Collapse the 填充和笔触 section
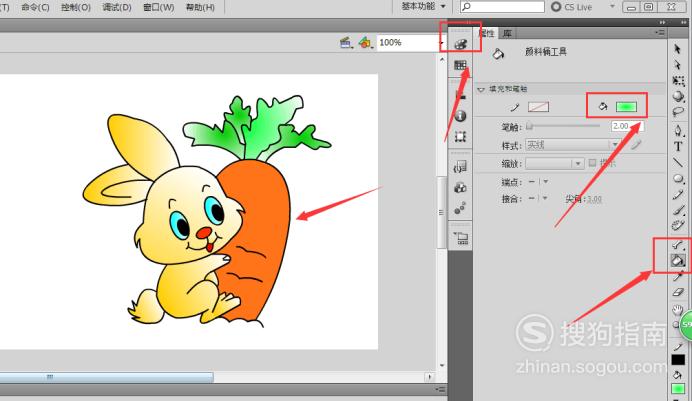 pos(481,89)
